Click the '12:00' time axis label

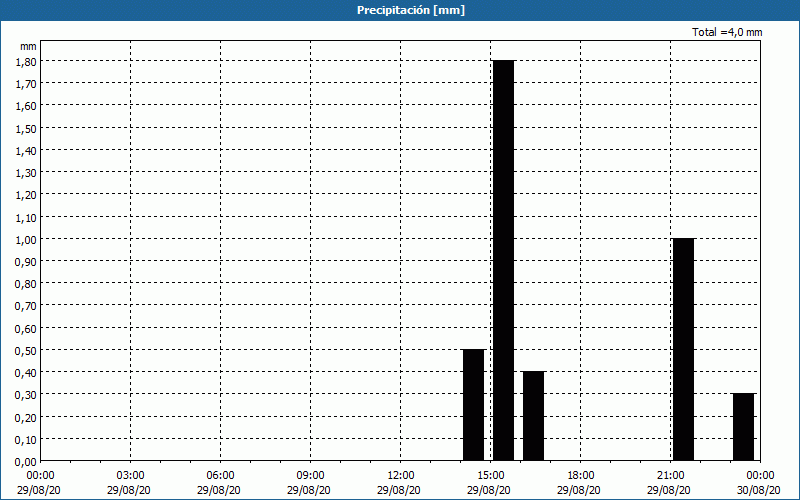(x=401, y=476)
